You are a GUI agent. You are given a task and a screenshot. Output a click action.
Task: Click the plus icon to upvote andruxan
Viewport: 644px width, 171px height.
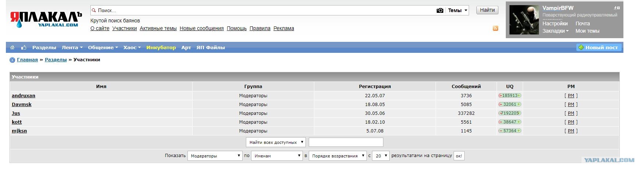coord(519,95)
